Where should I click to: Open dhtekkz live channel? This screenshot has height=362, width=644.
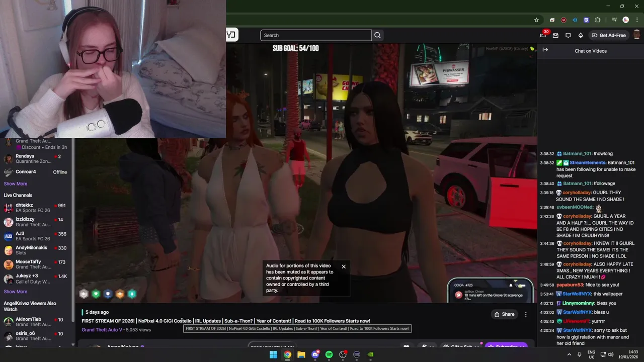tap(36, 208)
